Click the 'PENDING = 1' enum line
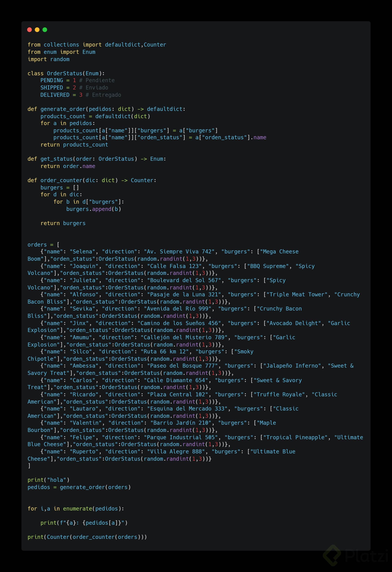Image resolution: width=392 pixels, height=572 pixels. [58, 80]
